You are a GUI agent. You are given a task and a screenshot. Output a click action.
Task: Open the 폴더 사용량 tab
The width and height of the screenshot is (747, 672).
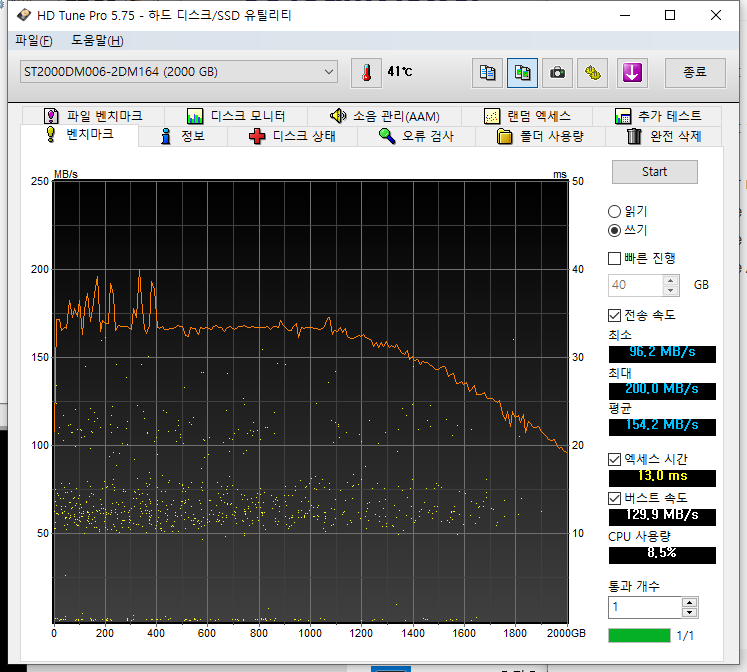(540, 136)
